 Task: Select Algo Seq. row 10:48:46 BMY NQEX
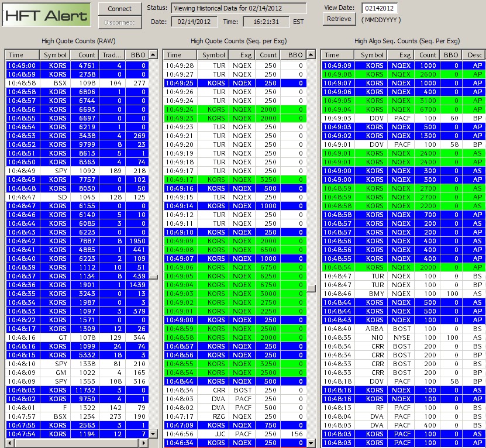tap(404, 294)
